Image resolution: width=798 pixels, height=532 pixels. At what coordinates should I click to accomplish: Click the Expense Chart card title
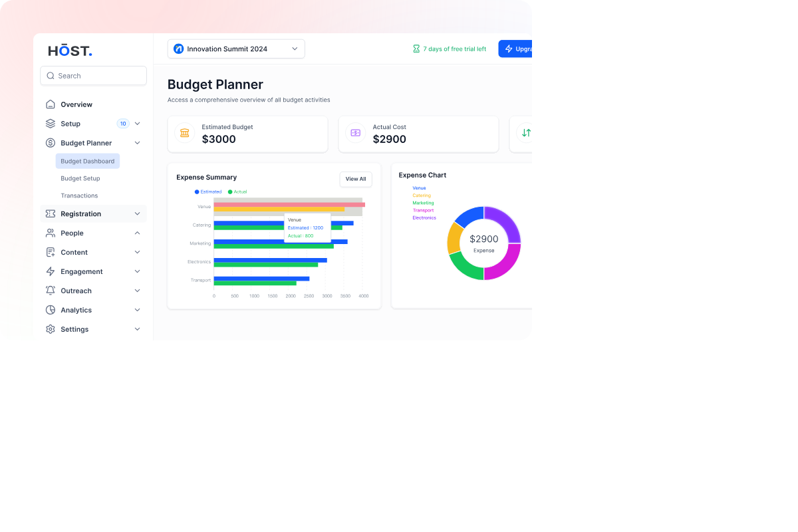[x=423, y=176]
